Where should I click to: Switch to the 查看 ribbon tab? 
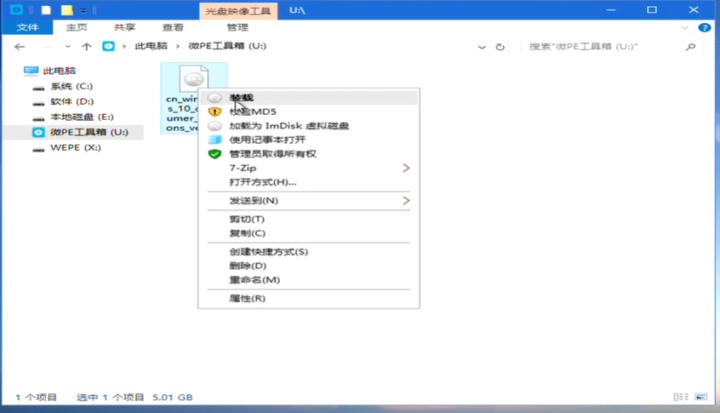[173, 28]
